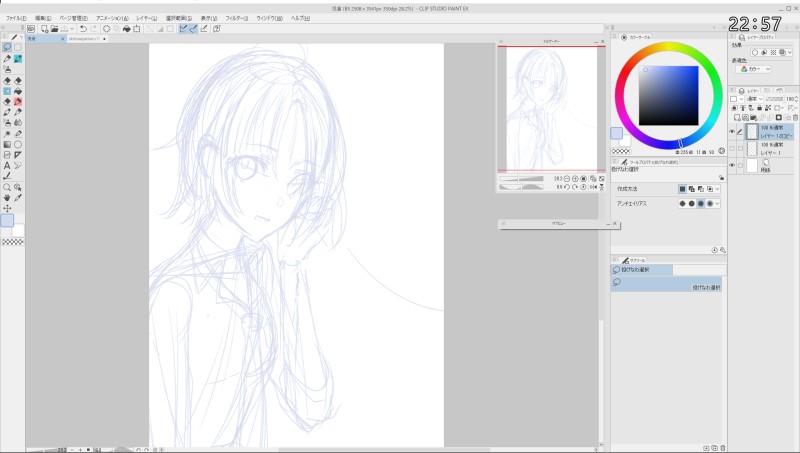Expand the layer effects dropdown arrow

click(790, 53)
